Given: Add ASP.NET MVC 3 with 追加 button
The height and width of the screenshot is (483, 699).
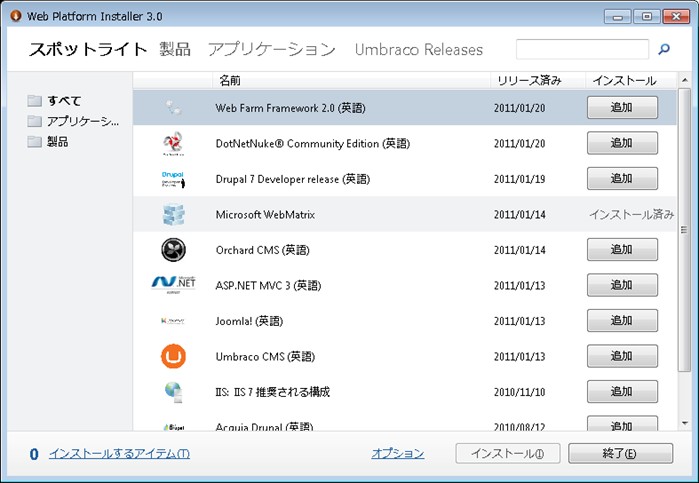Looking at the screenshot, I should click(622, 285).
